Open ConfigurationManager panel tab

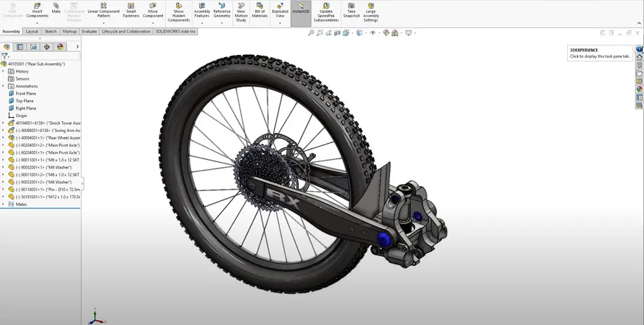click(x=33, y=47)
